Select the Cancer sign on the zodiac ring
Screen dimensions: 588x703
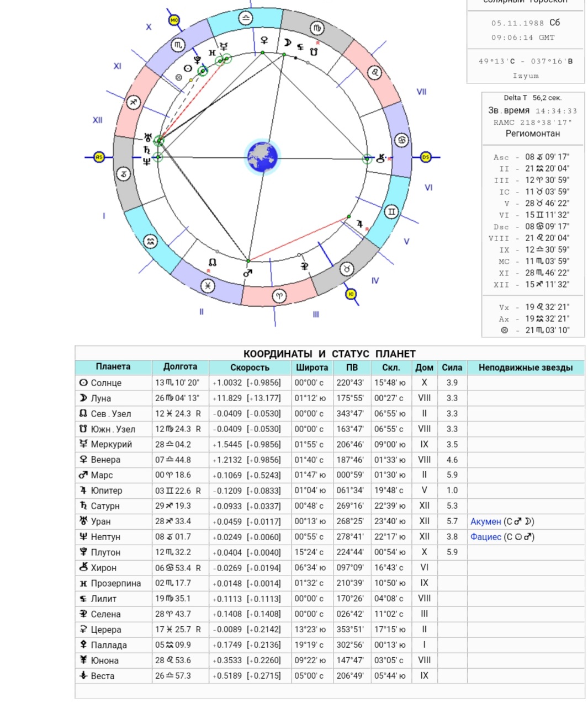click(401, 140)
